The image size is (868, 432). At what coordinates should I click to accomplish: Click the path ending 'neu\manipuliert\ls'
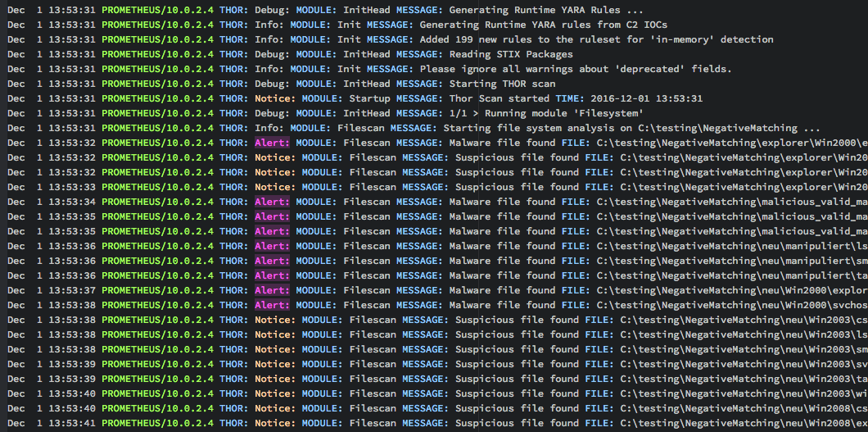click(x=732, y=246)
